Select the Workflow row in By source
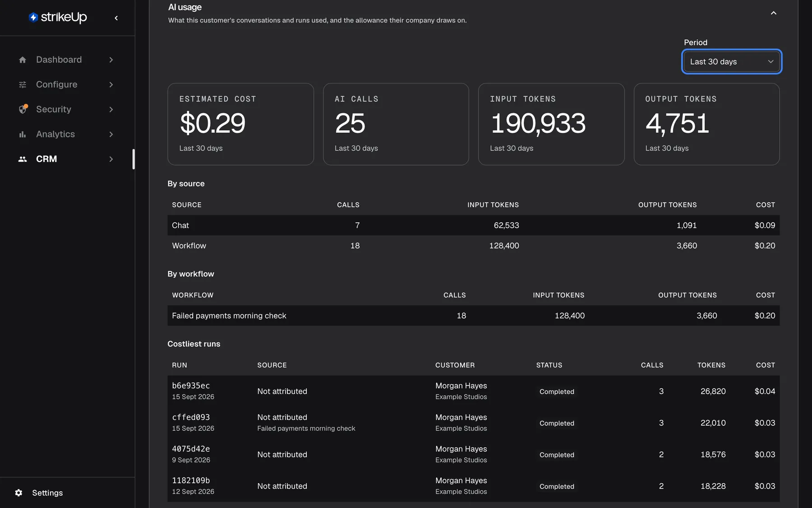The width and height of the screenshot is (812, 508). pyautogui.click(x=473, y=246)
